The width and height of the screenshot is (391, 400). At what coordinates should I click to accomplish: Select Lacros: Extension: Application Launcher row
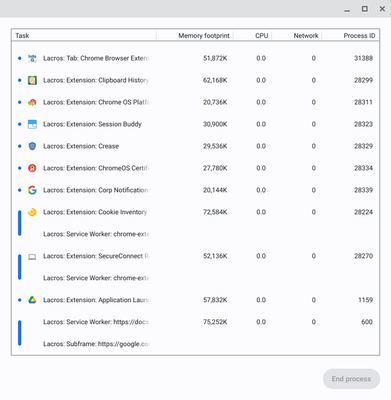click(x=195, y=300)
